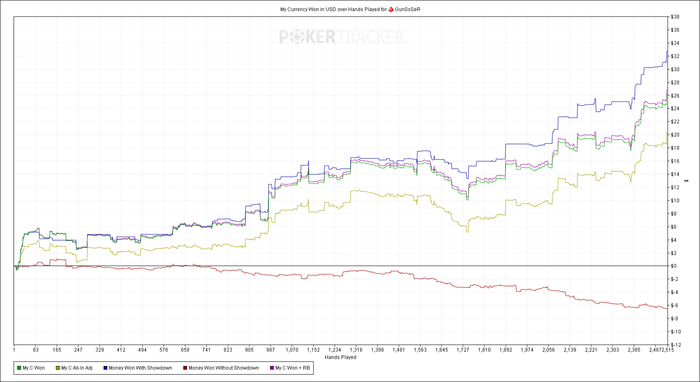The width and height of the screenshot is (700, 382).
Task: Click the x-axis tick labeled 83
Action: coord(36,351)
